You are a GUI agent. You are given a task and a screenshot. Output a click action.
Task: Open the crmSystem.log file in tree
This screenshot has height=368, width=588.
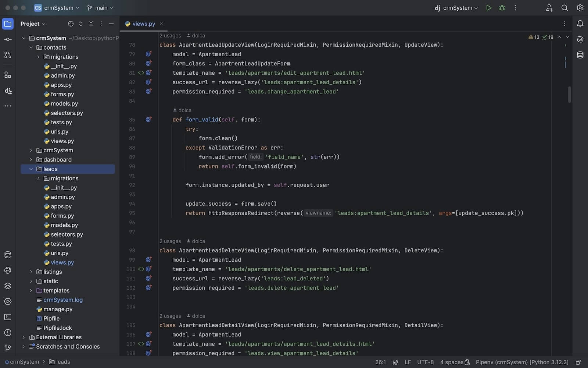click(x=63, y=300)
